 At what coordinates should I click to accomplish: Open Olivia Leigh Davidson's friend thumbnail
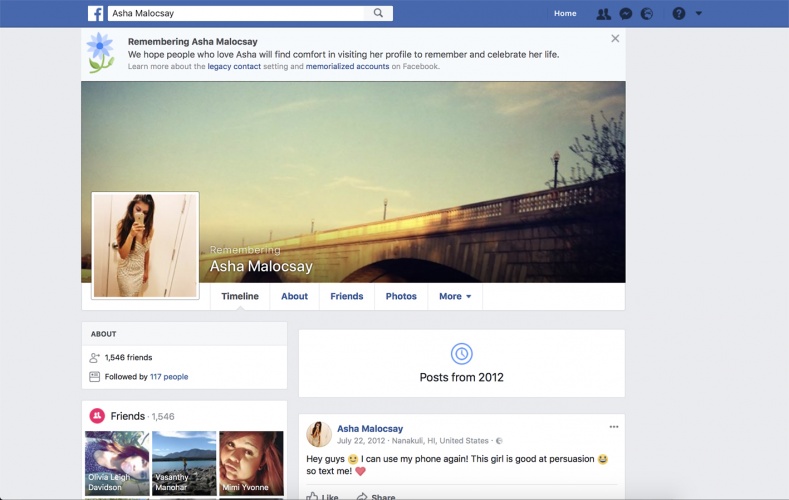tap(117, 463)
